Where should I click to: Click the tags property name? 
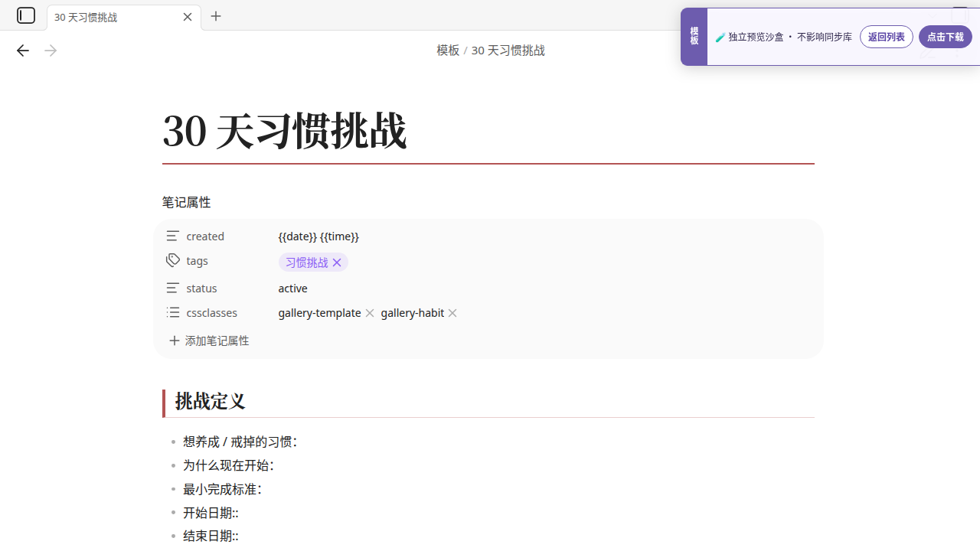tap(197, 261)
